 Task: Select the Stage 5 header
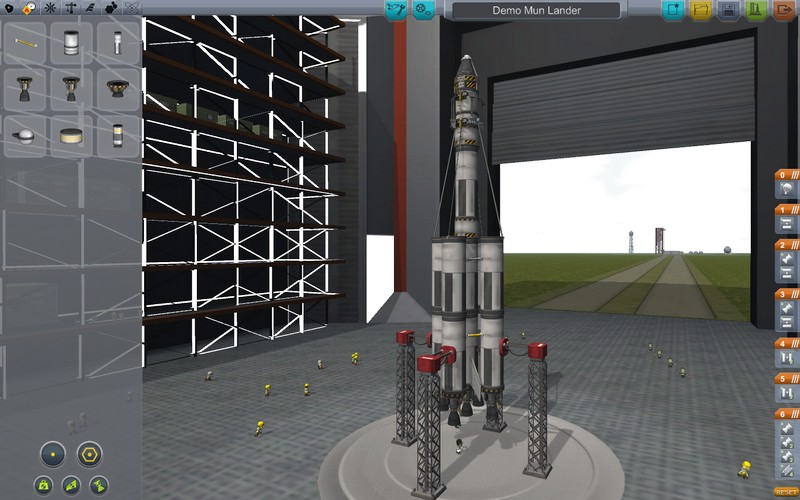point(787,379)
